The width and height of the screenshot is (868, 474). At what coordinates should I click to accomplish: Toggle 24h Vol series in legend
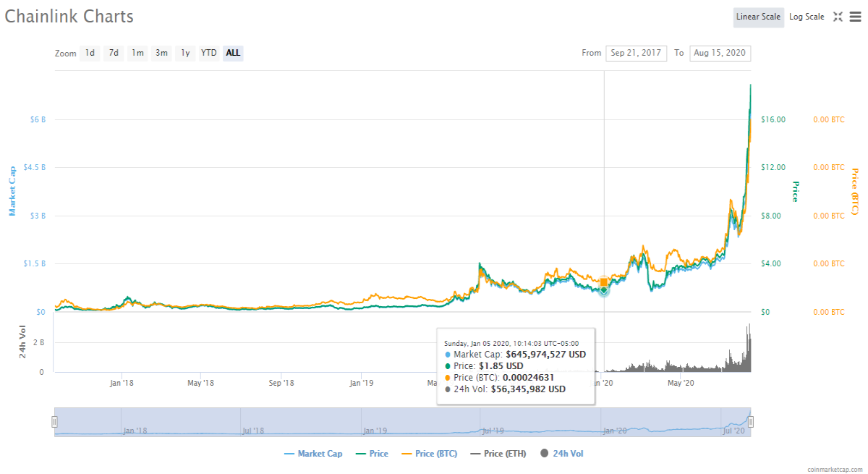561,454
